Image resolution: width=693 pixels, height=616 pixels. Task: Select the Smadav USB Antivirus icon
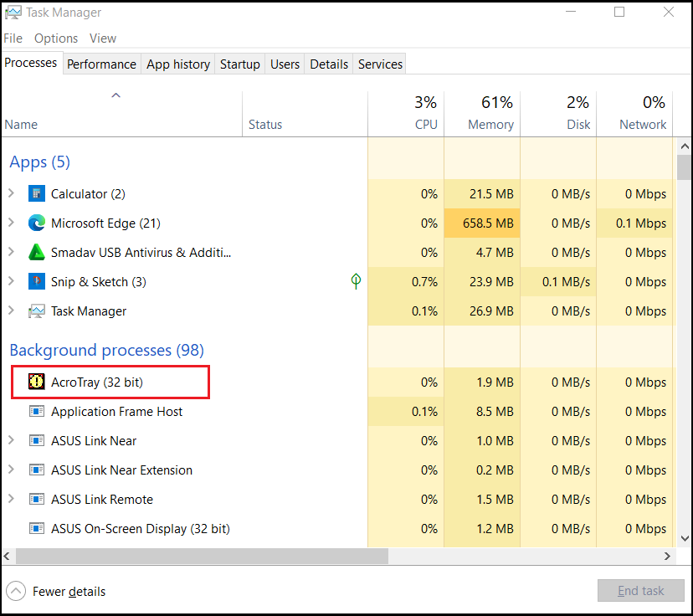pyautogui.click(x=37, y=252)
